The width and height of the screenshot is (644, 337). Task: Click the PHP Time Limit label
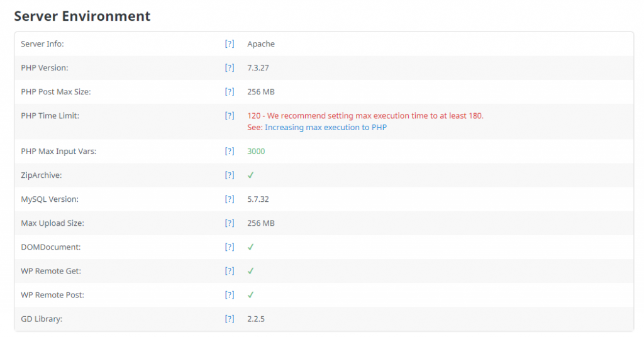coord(50,116)
